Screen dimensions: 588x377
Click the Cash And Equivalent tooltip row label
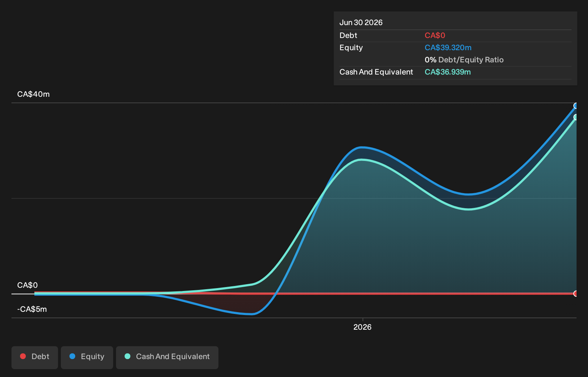pos(376,72)
